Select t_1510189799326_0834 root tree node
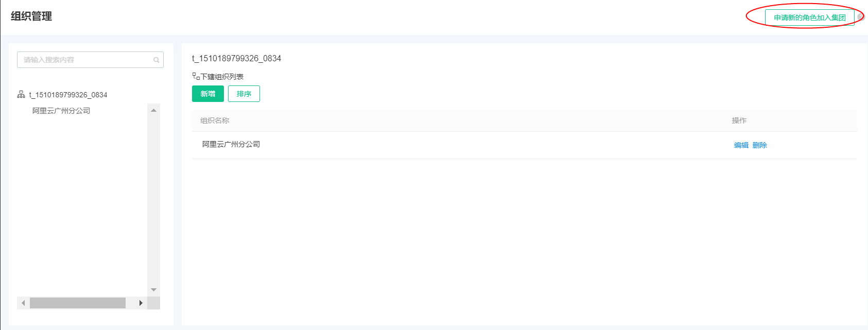 [68, 95]
